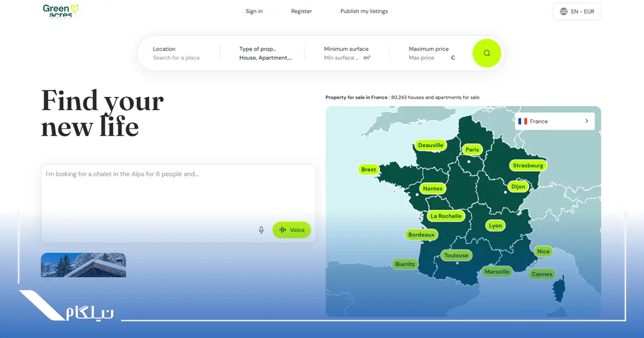This screenshot has width=644, height=338.
Task: Click the Property for sale in France text
Action: (x=356, y=98)
